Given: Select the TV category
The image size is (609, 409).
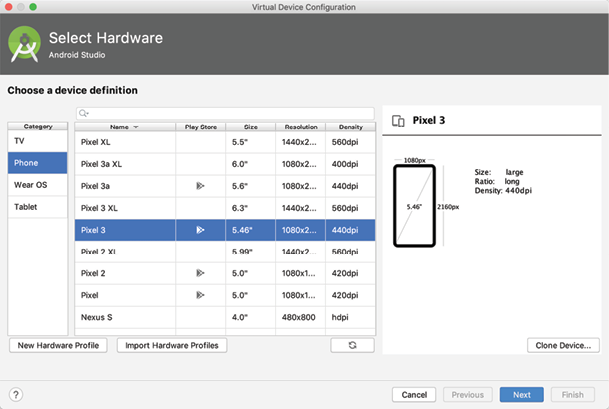Looking at the screenshot, I should [x=38, y=141].
